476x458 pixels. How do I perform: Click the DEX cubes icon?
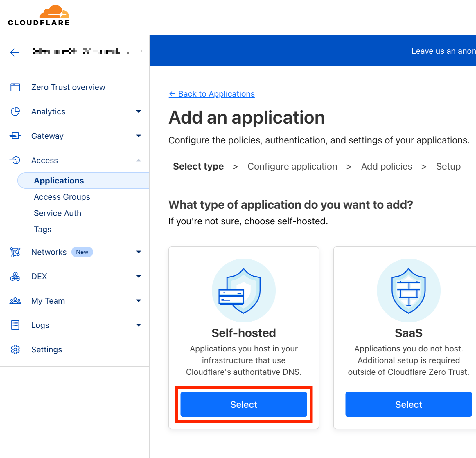point(15,276)
